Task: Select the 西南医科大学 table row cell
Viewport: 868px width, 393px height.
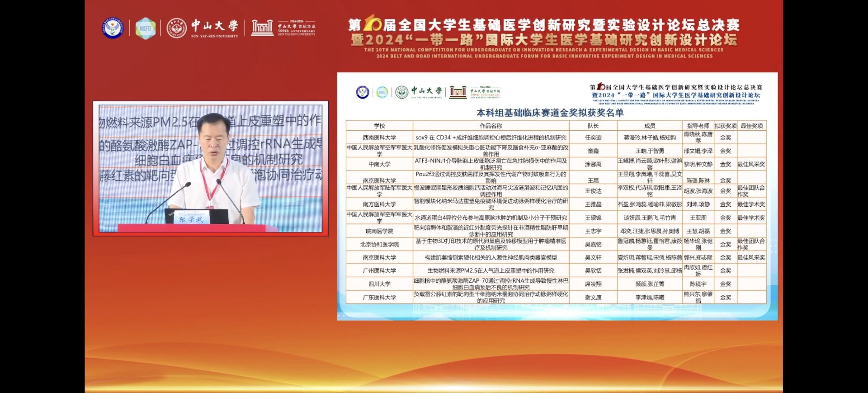Action: (379, 137)
